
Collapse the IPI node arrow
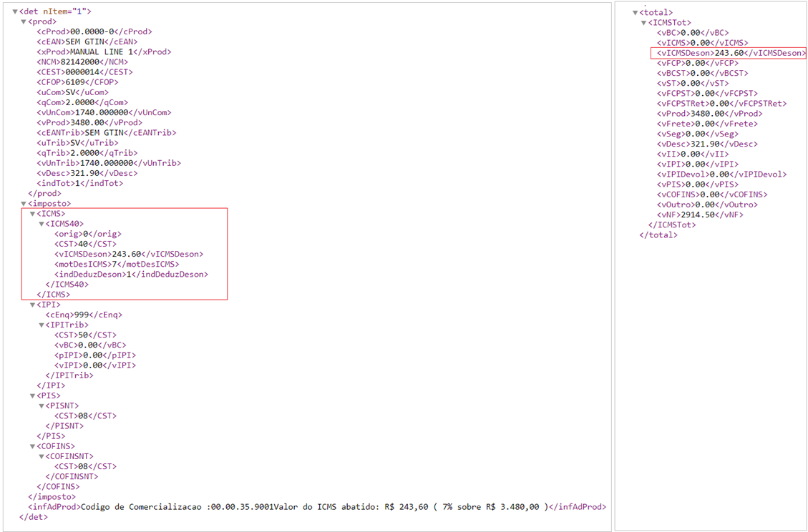32,305
